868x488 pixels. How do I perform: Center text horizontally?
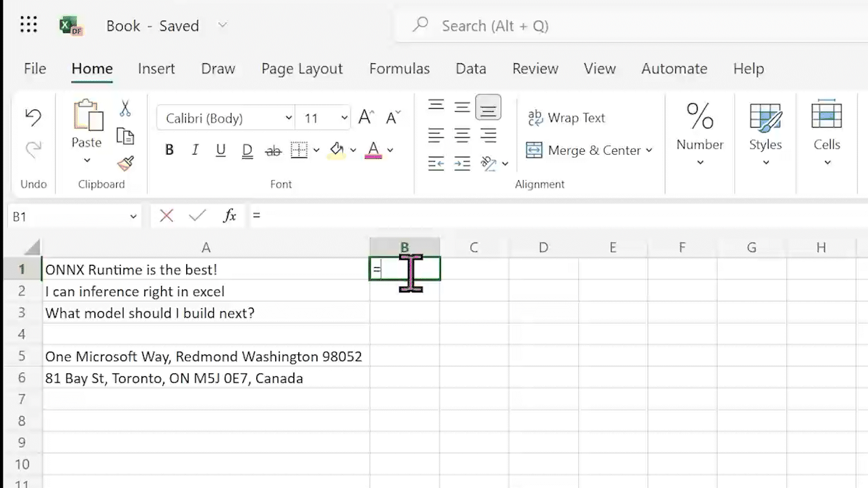tap(462, 135)
